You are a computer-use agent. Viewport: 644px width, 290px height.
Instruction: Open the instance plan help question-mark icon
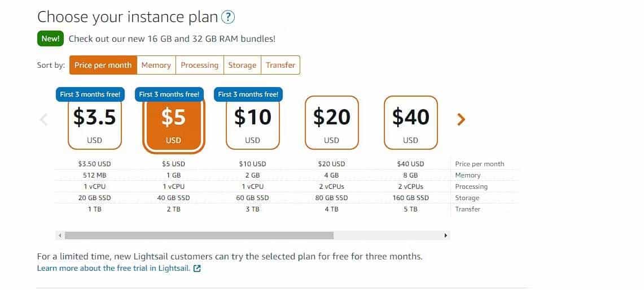(x=228, y=18)
